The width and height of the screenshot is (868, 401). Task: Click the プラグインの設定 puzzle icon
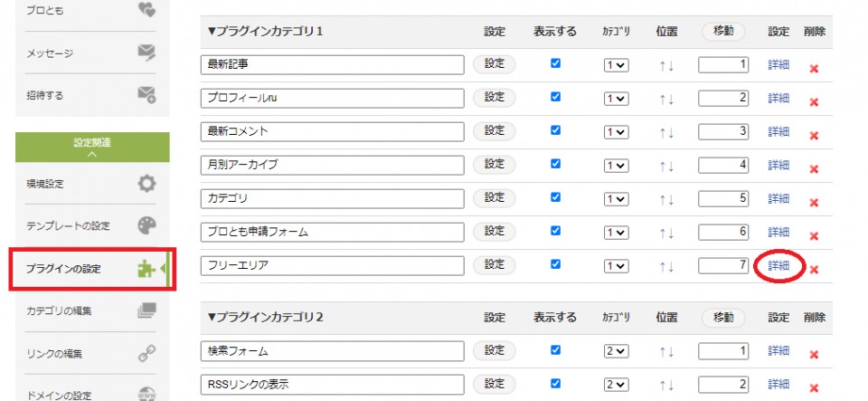[145, 269]
